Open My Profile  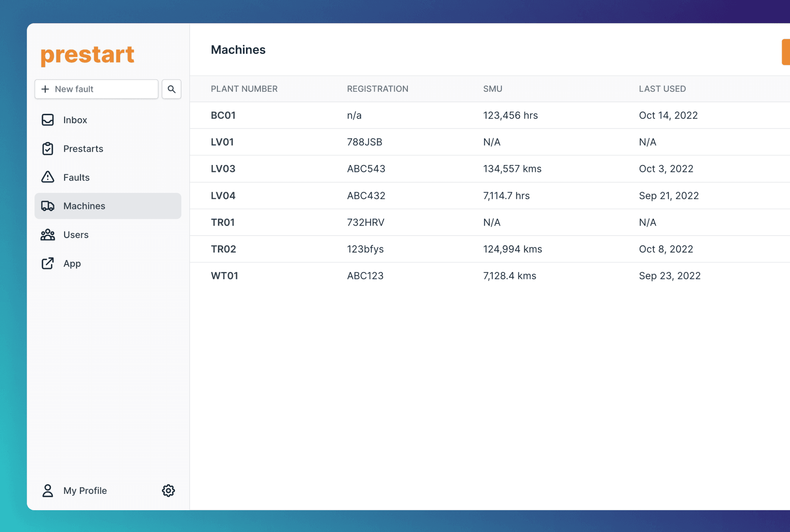pos(84,490)
